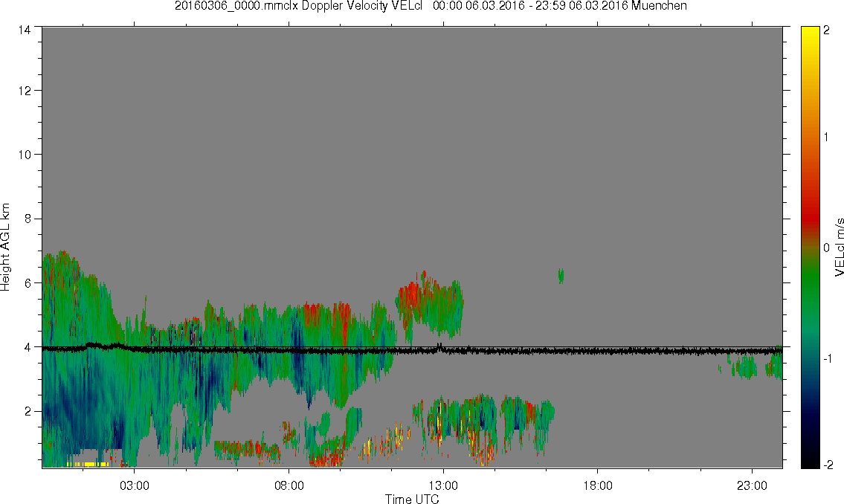The image size is (844, 504).
Task: Click the 12 km height tick label
Action: [25, 91]
